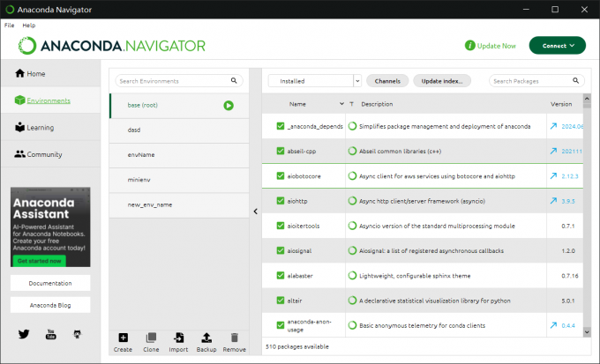Click the T type column header
Image resolution: width=600 pixels, height=364 pixels.
coord(351,104)
